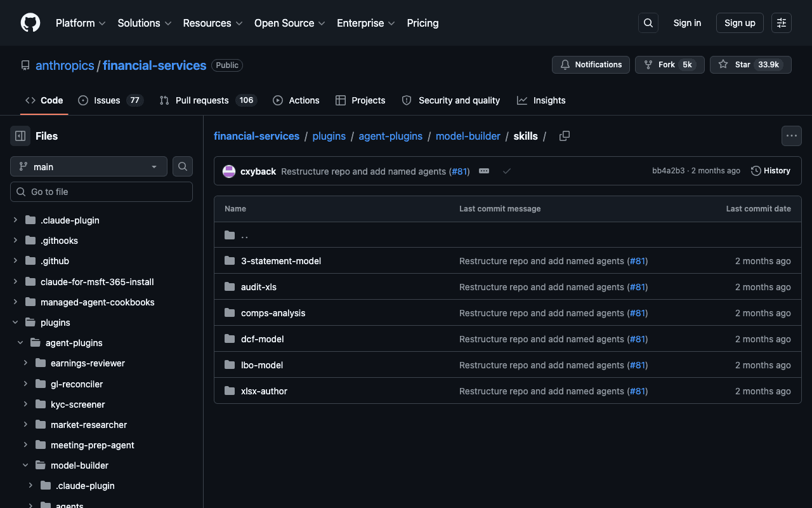The width and height of the screenshot is (812, 508).
Task: Open the Open Source menu
Action: [x=290, y=23]
